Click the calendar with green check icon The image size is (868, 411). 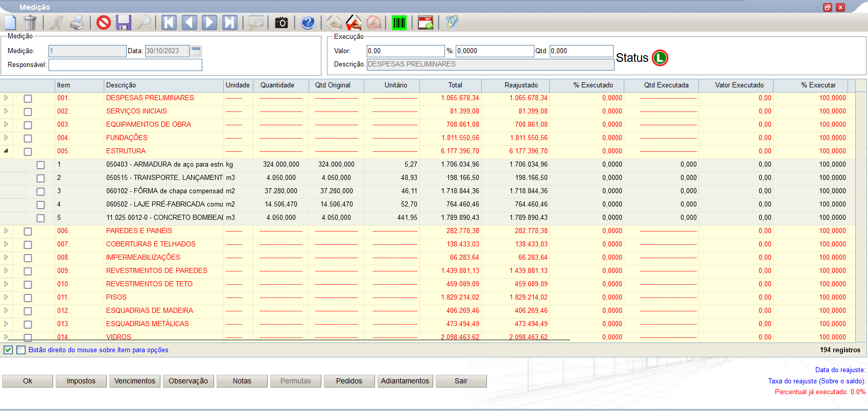pyautogui.click(x=426, y=22)
